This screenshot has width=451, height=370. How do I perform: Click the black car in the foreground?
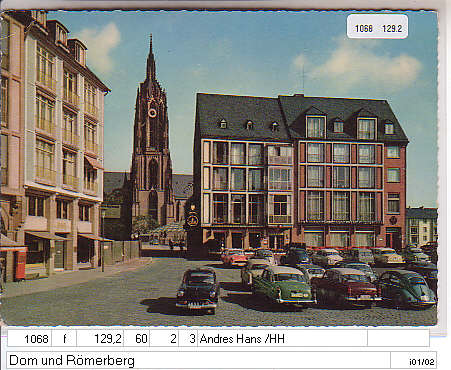click(198, 290)
